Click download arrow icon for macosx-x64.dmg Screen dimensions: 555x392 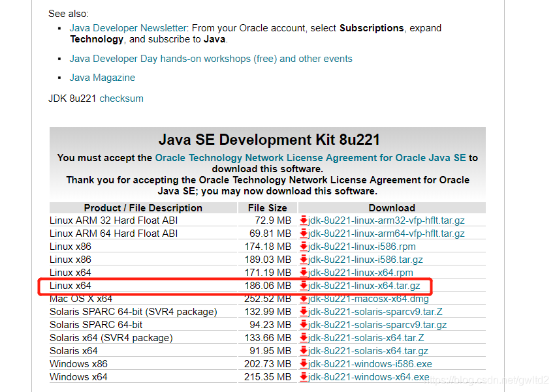(x=304, y=299)
